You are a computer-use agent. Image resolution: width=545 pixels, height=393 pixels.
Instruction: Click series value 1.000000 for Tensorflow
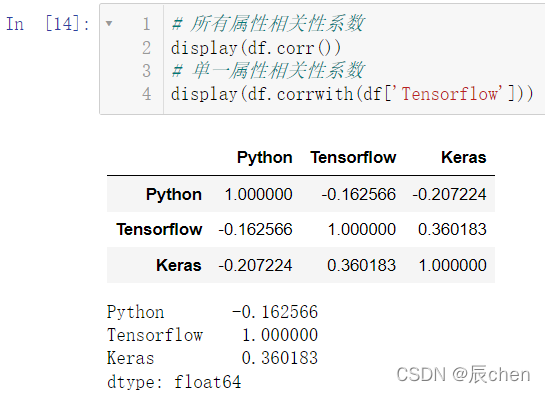coord(280,335)
